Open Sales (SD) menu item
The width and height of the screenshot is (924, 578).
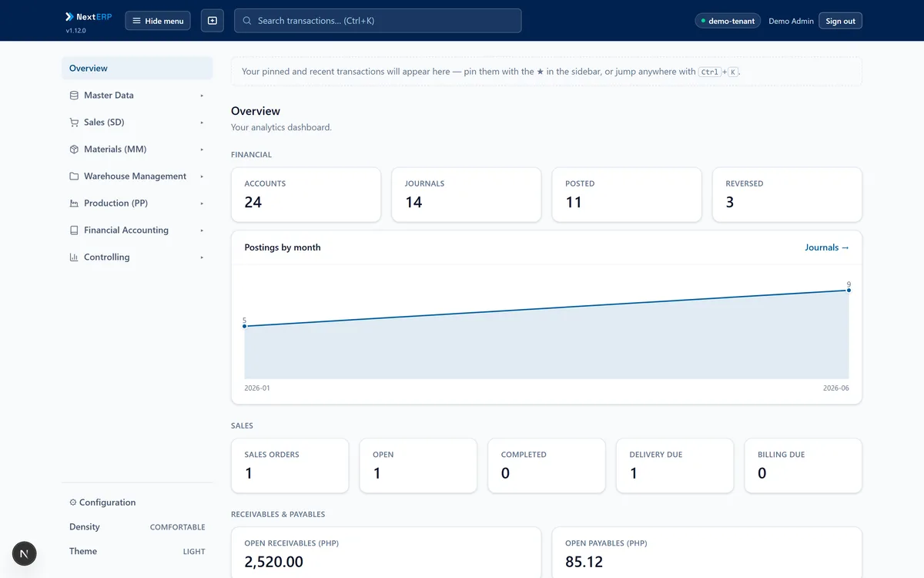[137, 123]
